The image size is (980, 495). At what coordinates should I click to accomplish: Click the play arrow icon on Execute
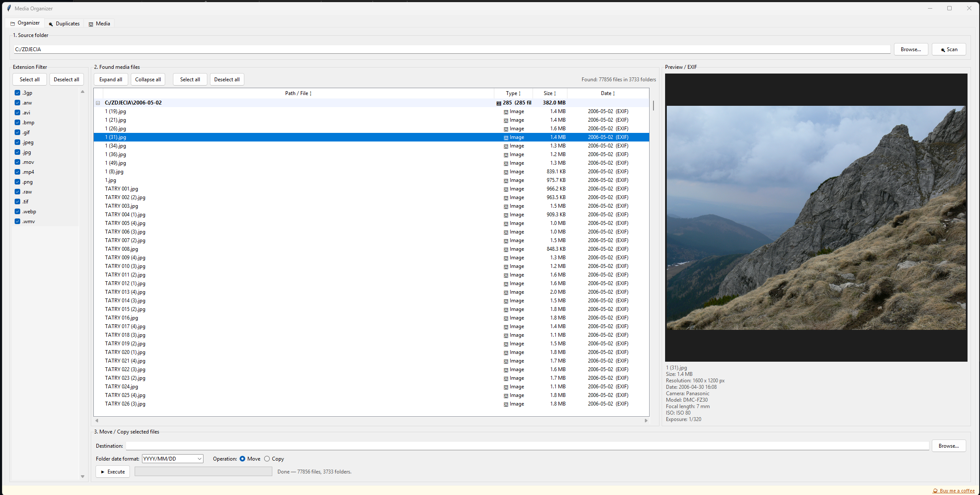(103, 472)
